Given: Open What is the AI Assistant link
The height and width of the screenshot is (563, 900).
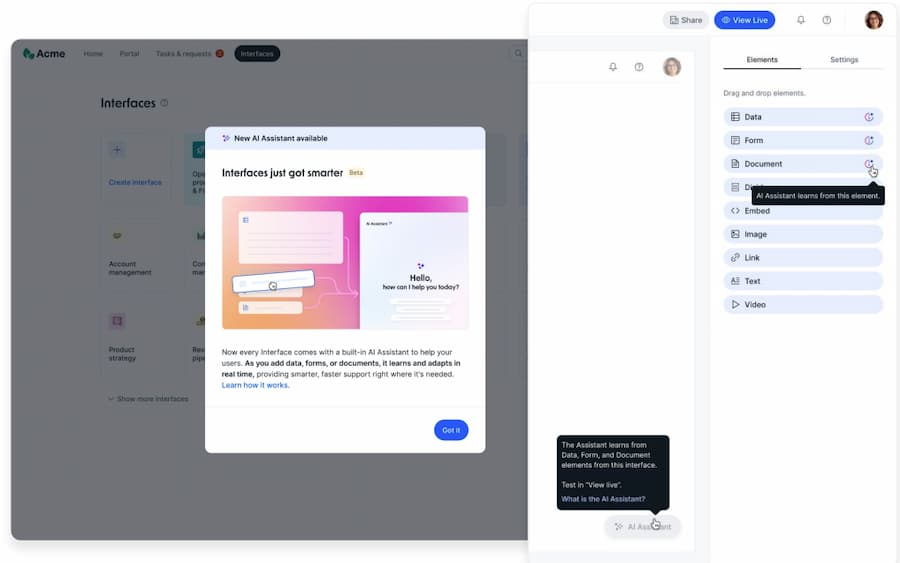Looking at the screenshot, I should (603, 499).
